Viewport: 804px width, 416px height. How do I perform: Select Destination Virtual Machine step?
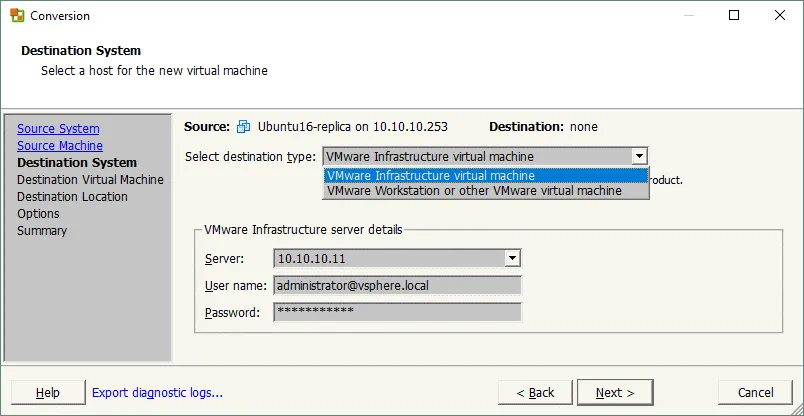(90, 180)
